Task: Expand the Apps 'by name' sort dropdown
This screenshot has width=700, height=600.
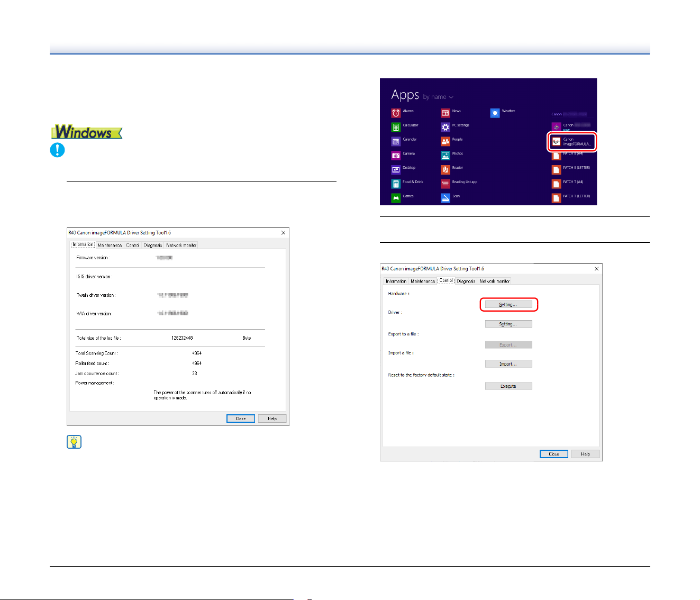Action: [x=438, y=97]
